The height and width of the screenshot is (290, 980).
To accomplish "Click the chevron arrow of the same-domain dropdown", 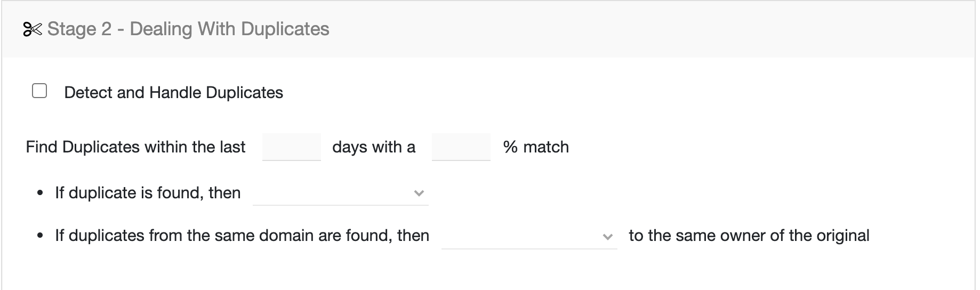I will (x=608, y=236).
